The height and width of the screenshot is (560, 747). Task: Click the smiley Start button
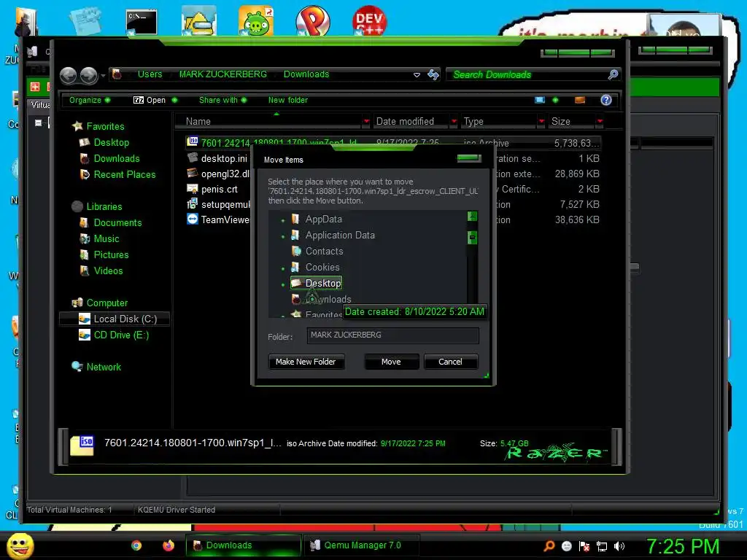pos(20,545)
